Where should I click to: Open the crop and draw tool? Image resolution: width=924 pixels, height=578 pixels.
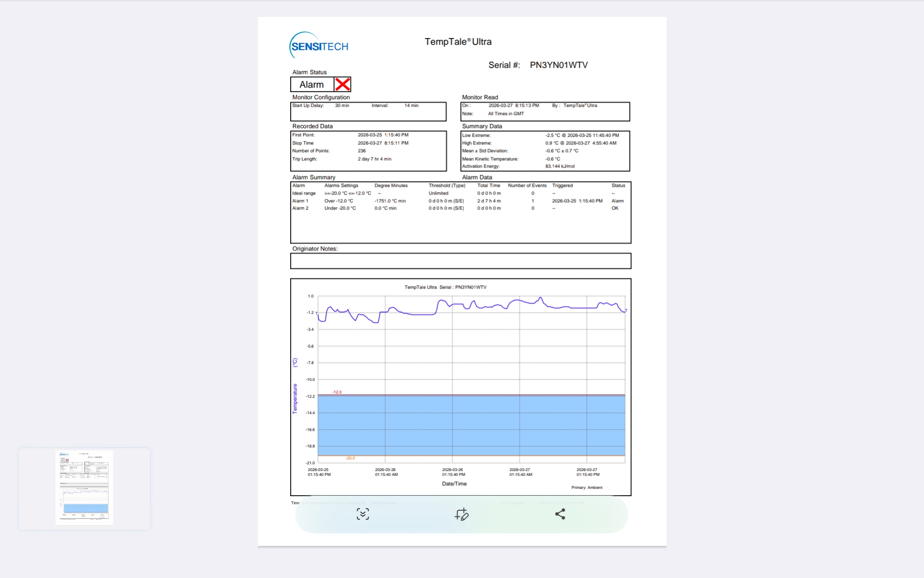462,514
